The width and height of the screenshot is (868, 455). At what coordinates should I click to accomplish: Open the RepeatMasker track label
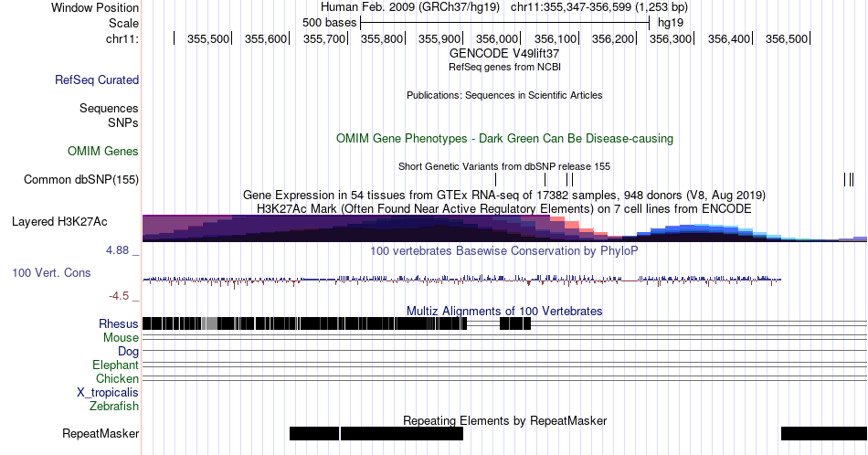click(x=101, y=433)
